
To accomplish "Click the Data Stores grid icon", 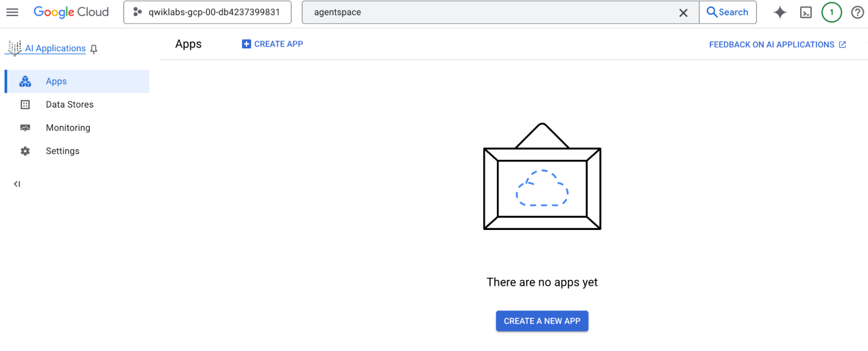I will 25,105.
